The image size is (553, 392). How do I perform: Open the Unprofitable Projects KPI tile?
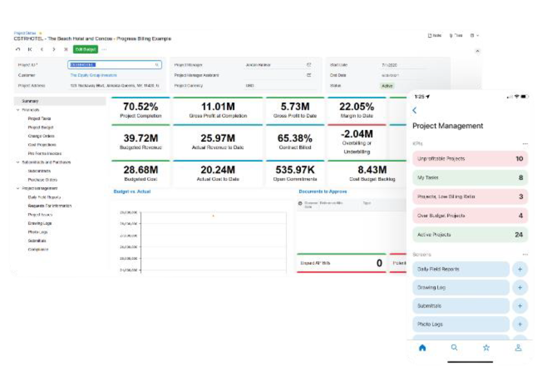[x=470, y=159]
